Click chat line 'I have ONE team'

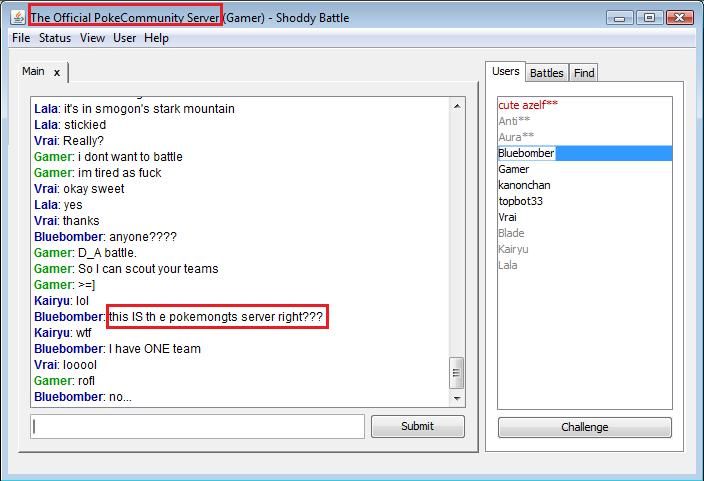click(155, 349)
